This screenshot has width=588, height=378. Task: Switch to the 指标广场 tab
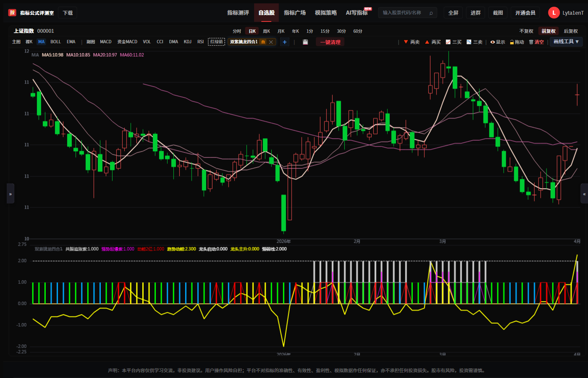tap(295, 13)
